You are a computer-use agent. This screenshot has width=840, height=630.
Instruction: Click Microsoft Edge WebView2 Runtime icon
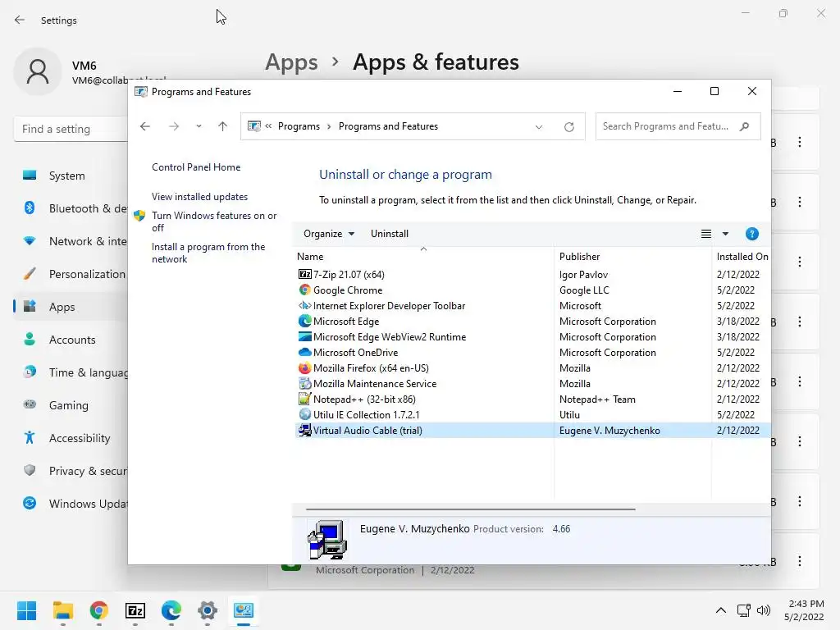point(305,336)
